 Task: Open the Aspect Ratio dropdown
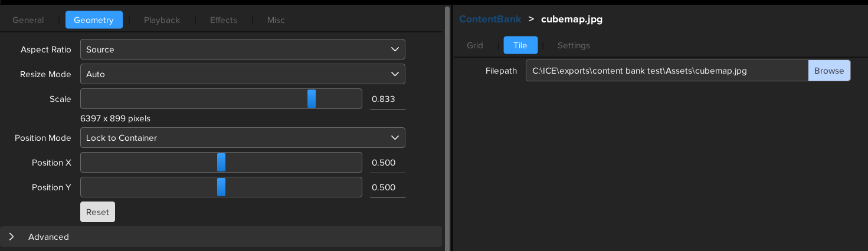coord(243,49)
